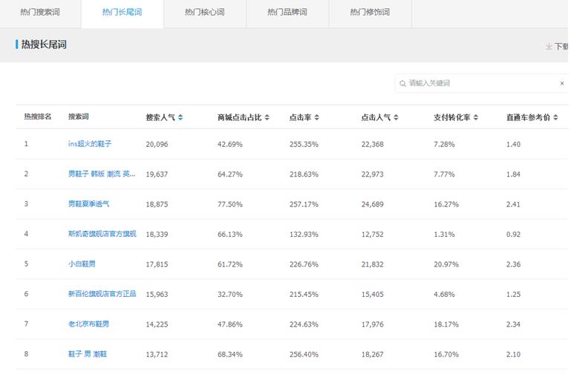Image resolution: width=577 pixels, height=392 pixels.
Task: Sort by 商城点击占比 arrow icon
Action: [267, 117]
